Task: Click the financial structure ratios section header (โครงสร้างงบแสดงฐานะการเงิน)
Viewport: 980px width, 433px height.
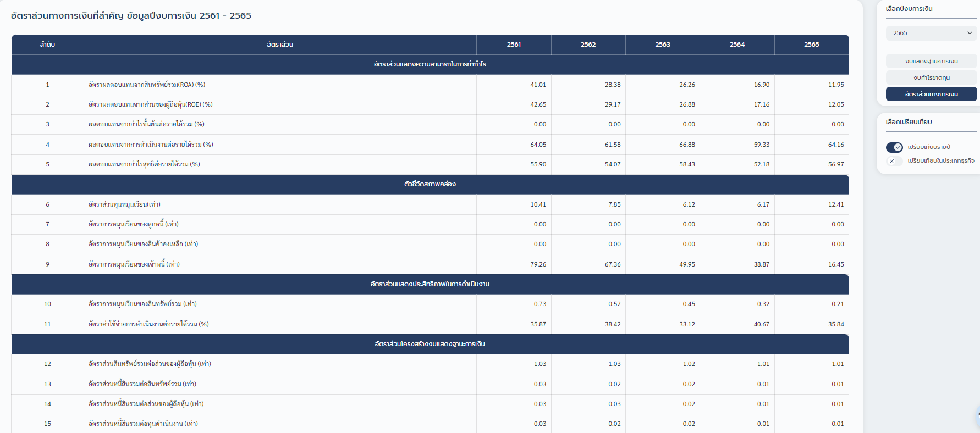Action: pyautogui.click(x=430, y=344)
